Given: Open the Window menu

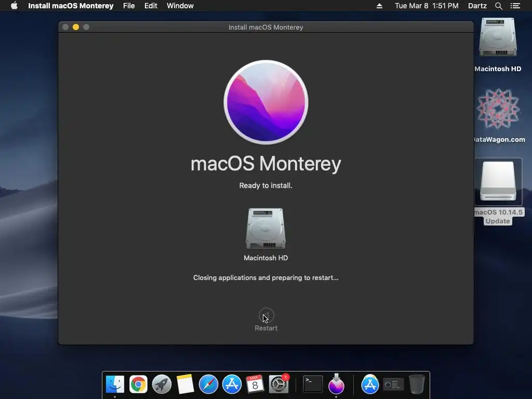Looking at the screenshot, I should tap(180, 6).
